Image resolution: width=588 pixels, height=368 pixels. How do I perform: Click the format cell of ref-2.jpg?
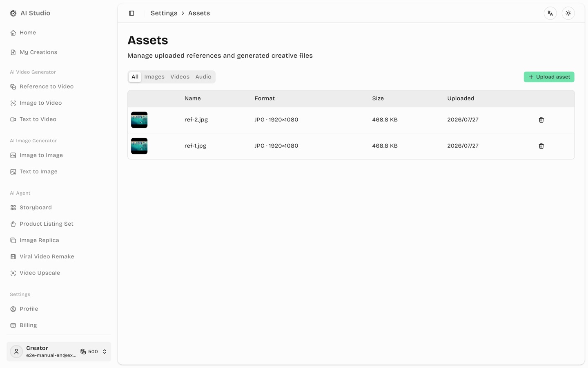tap(276, 120)
